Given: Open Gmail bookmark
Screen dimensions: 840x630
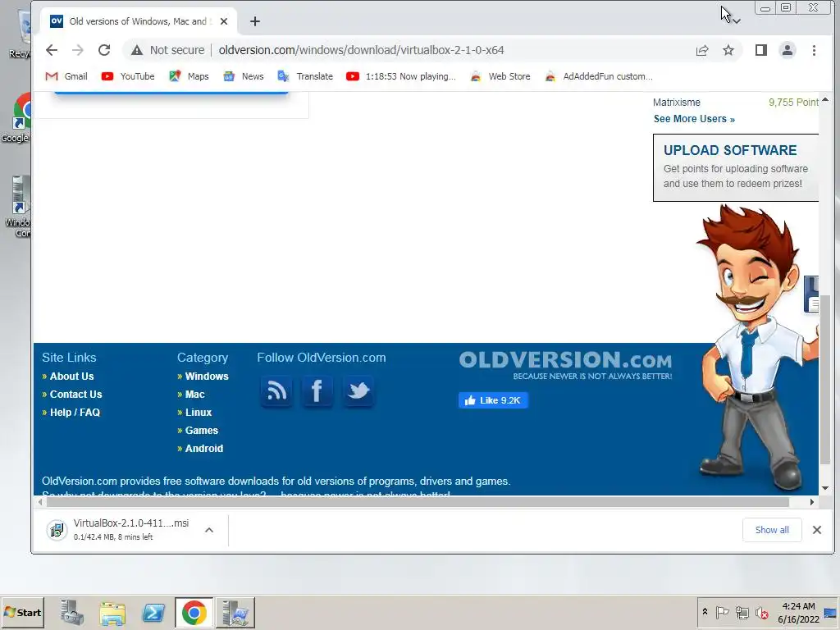Looking at the screenshot, I should click(x=66, y=76).
